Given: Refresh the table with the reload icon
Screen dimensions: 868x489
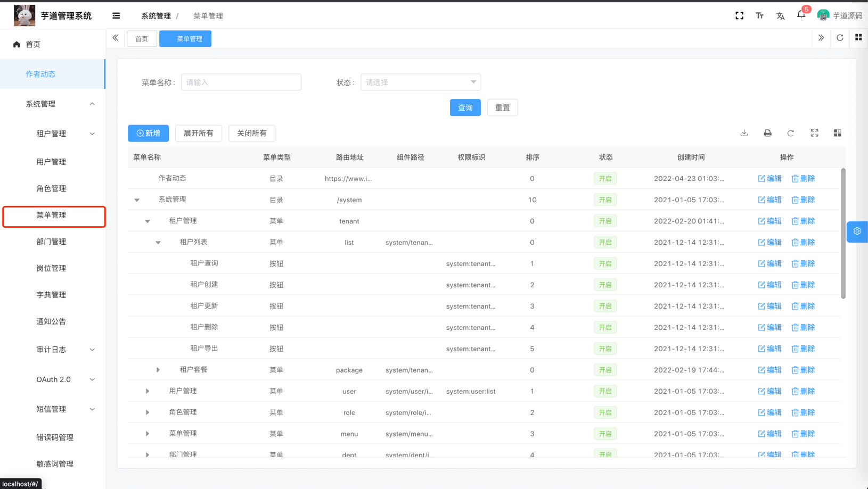Looking at the screenshot, I should [791, 133].
